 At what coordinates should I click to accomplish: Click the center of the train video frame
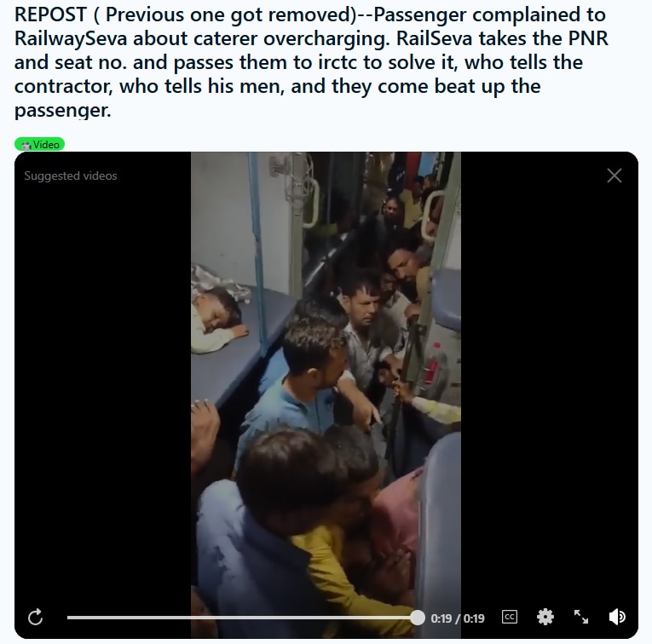click(x=326, y=394)
